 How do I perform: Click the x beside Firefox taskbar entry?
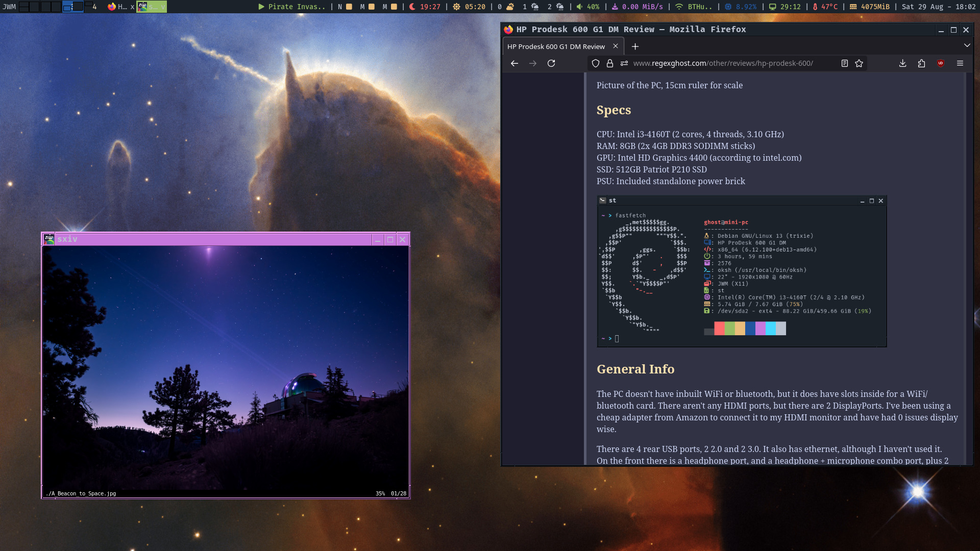132,7
